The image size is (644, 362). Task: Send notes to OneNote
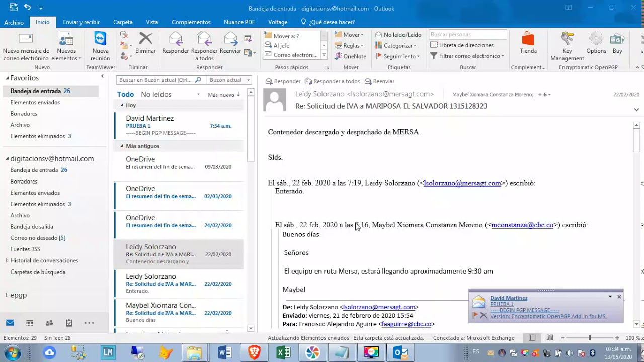pyautogui.click(x=350, y=56)
